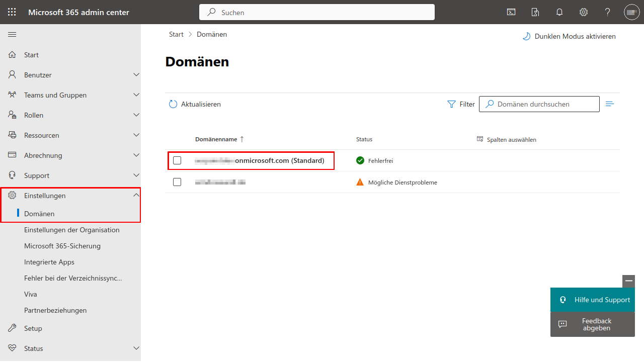Click Start breadcrumb link
This screenshot has width=644, height=362.
176,34
